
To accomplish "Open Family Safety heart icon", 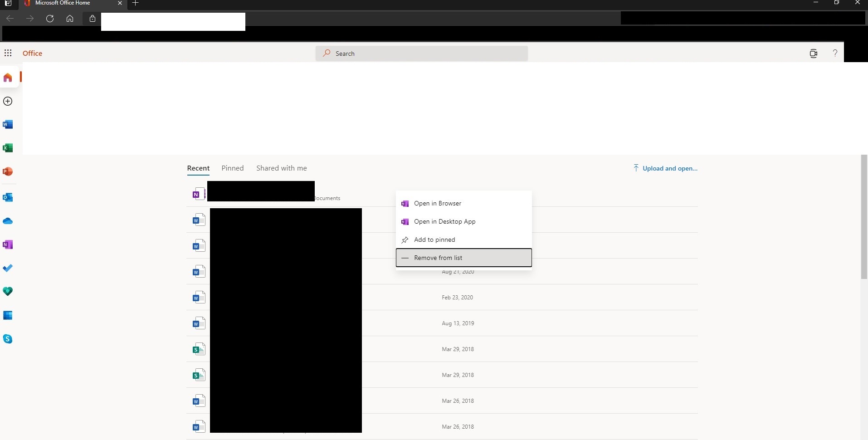I will pos(8,292).
